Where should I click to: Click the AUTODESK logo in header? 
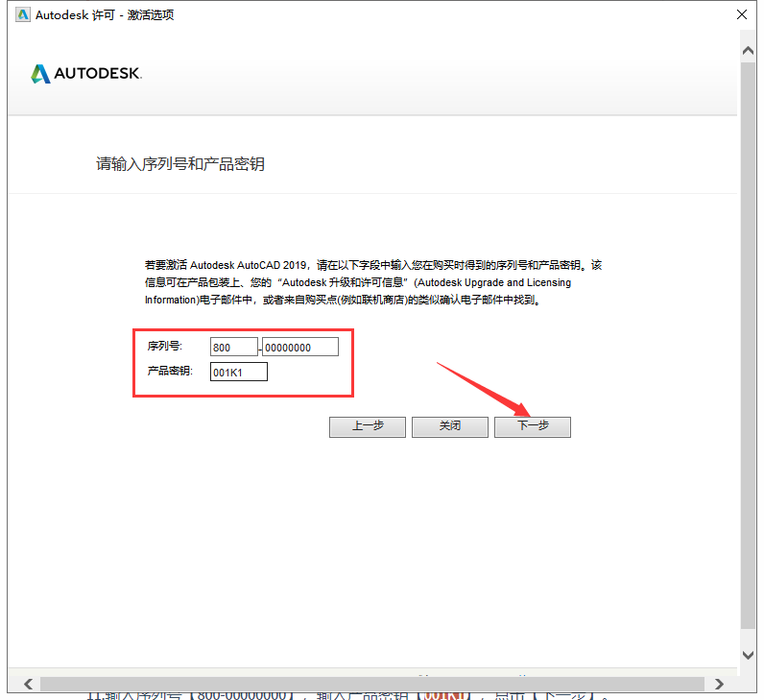[86, 74]
